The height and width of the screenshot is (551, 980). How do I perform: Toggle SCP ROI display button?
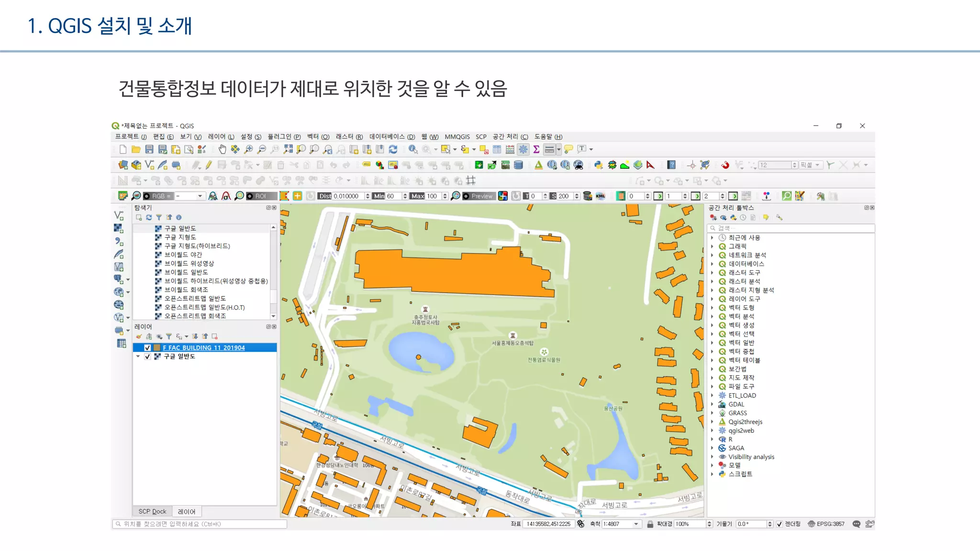(x=261, y=196)
